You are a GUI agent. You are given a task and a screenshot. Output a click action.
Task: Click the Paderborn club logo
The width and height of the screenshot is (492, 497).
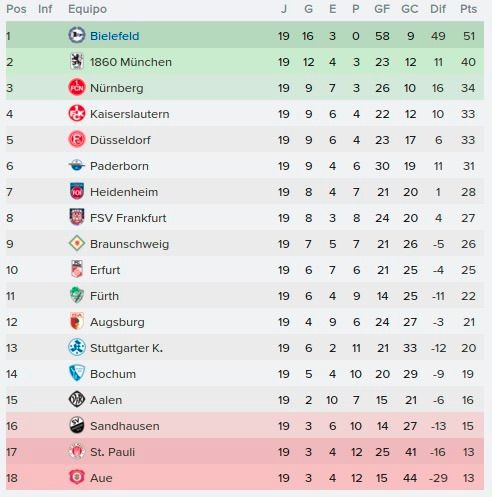point(77,165)
